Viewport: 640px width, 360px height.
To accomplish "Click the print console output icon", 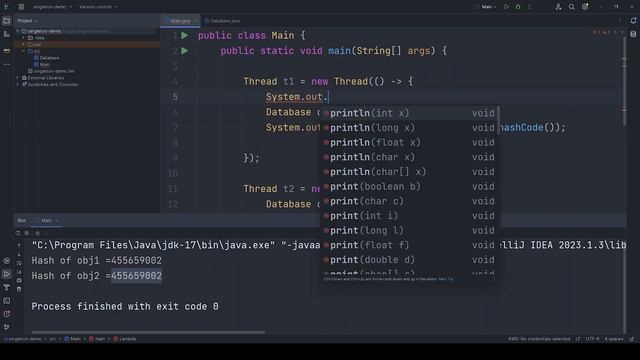I will (19, 280).
